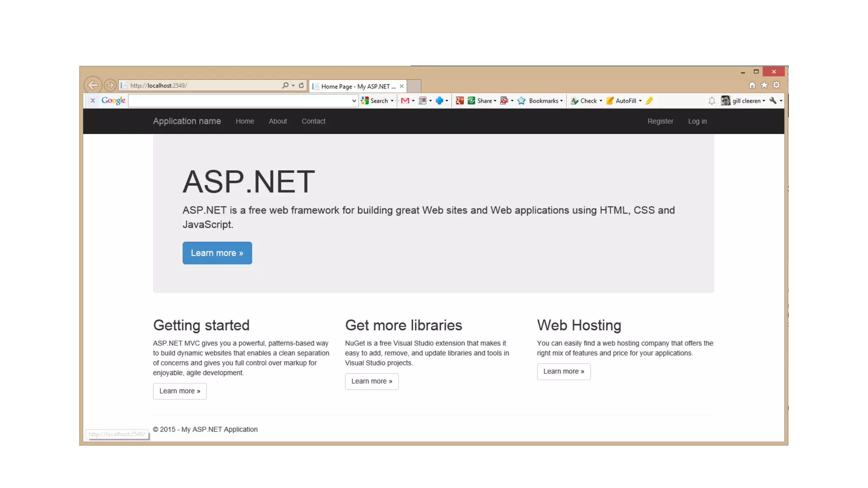Click the yellow highlighter icon
This screenshot has width=868, height=488.
(649, 101)
